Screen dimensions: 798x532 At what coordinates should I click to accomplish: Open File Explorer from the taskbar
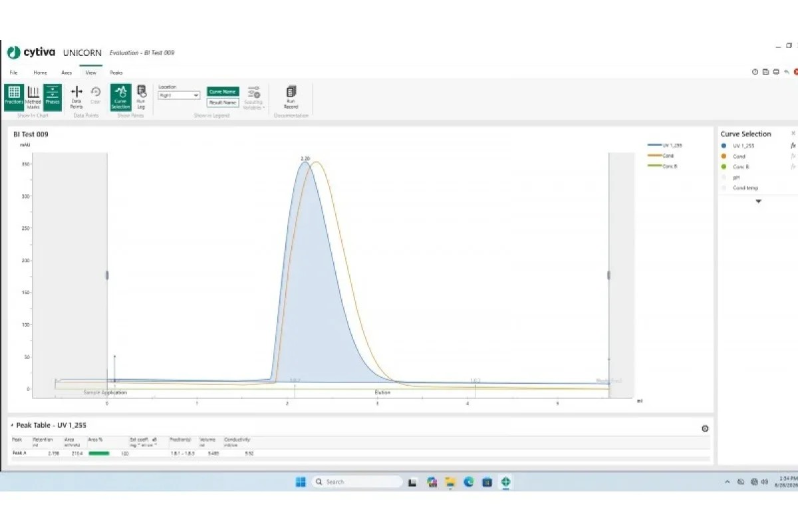[450, 481]
